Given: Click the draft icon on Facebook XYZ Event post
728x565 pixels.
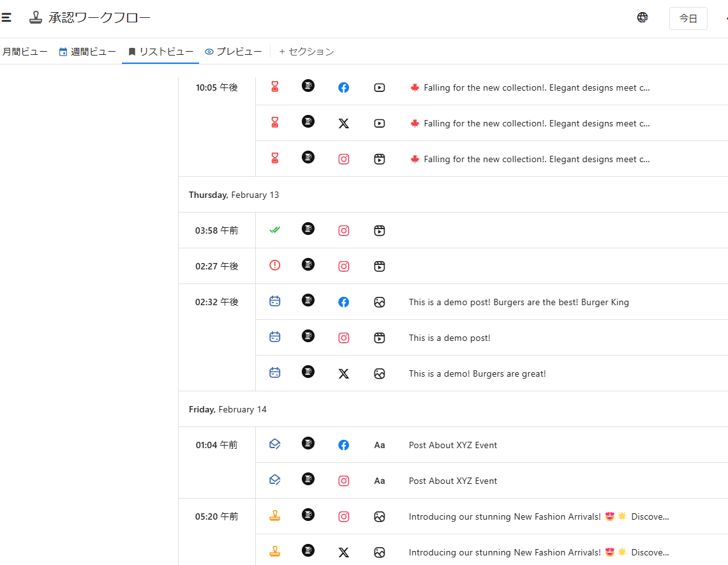Looking at the screenshot, I should point(275,444).
